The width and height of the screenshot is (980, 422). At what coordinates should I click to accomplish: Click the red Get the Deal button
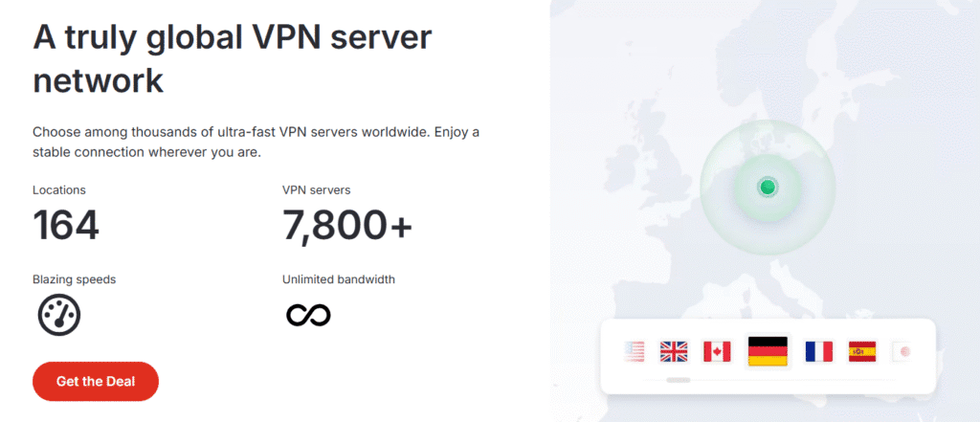coord(96,382)
